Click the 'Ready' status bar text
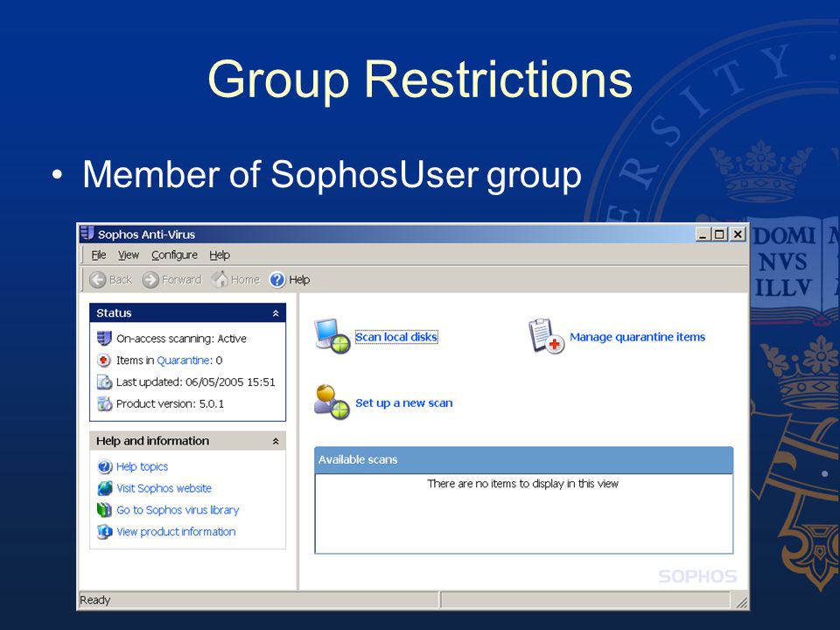 coord(94,600)
